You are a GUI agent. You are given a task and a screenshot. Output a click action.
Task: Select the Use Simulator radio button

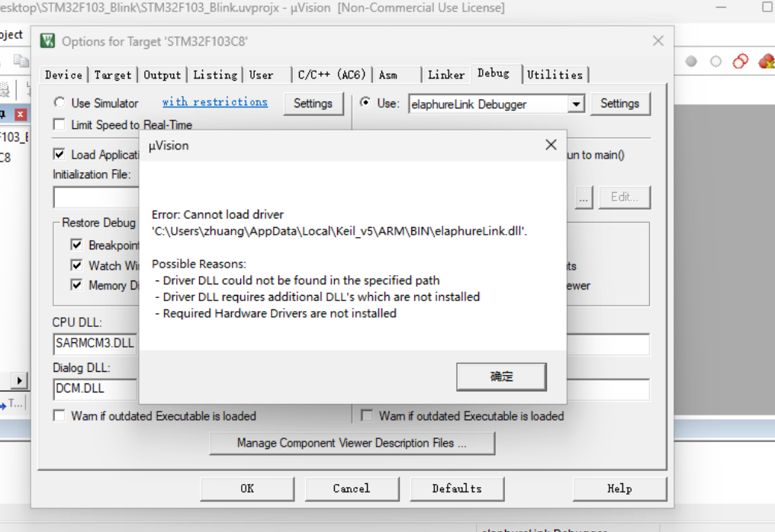point(59,102)
